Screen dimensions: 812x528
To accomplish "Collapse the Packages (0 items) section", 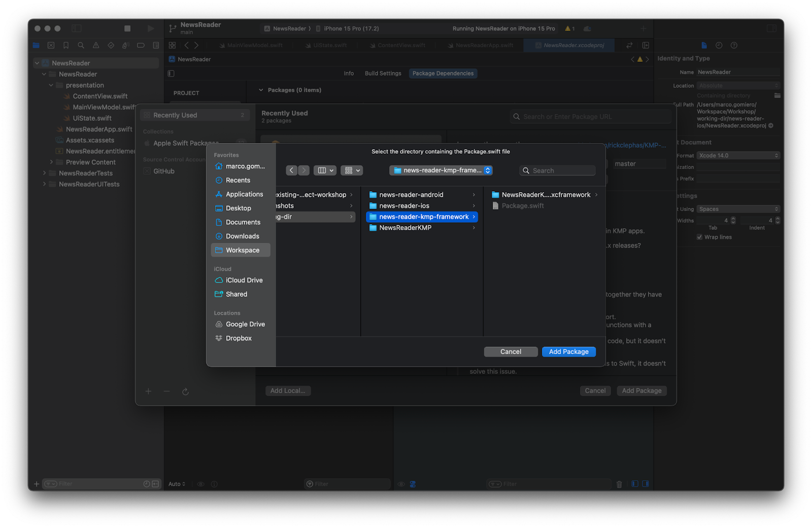I will coord(261,90).
